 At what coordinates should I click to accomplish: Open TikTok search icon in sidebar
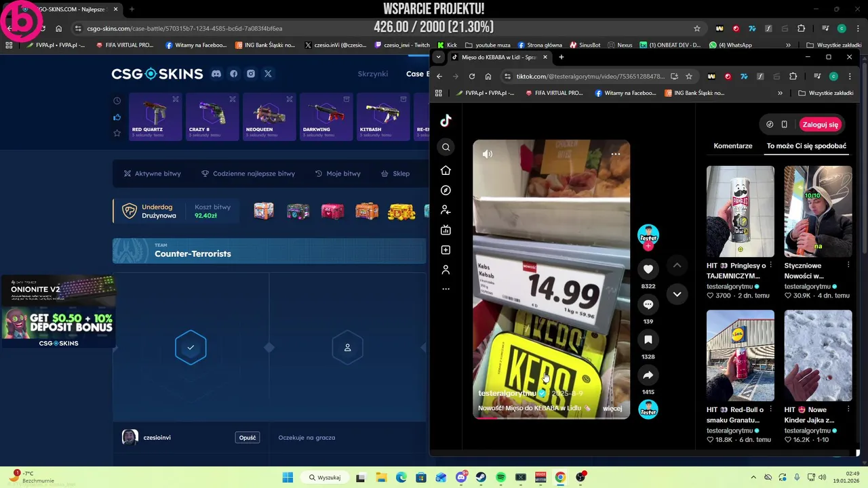point(446,147)
